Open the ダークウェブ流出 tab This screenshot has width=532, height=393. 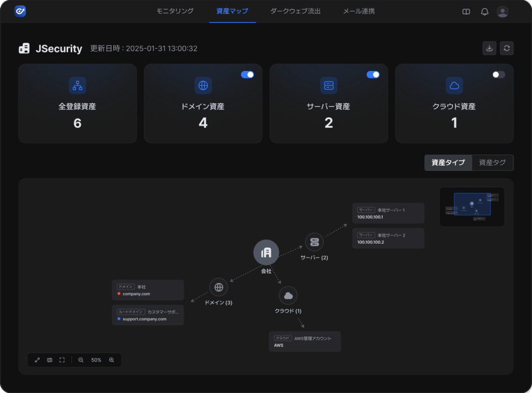(x=295, y=11)
